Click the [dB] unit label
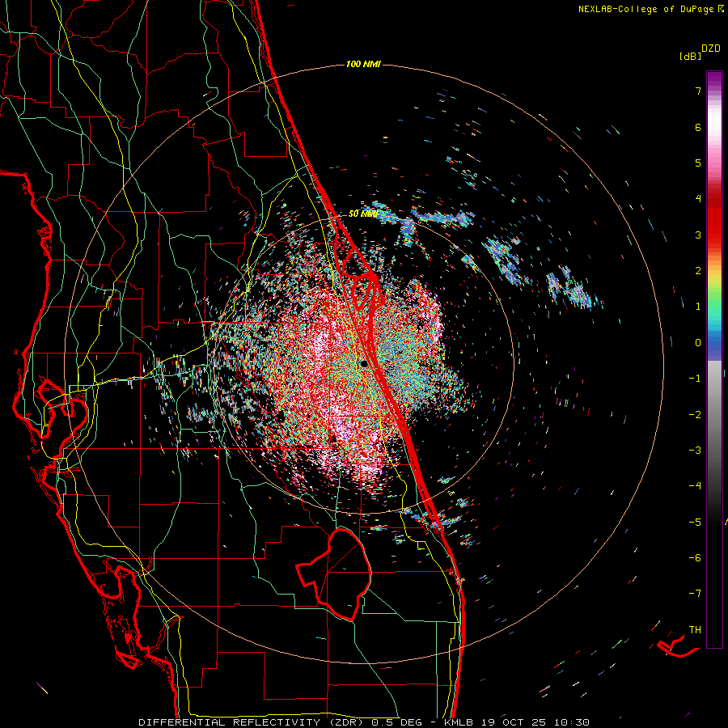 point(690,56)
